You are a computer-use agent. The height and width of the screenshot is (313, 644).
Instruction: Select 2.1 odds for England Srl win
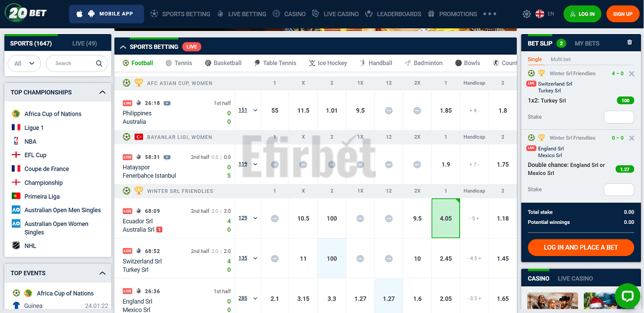tap(275, 299)
